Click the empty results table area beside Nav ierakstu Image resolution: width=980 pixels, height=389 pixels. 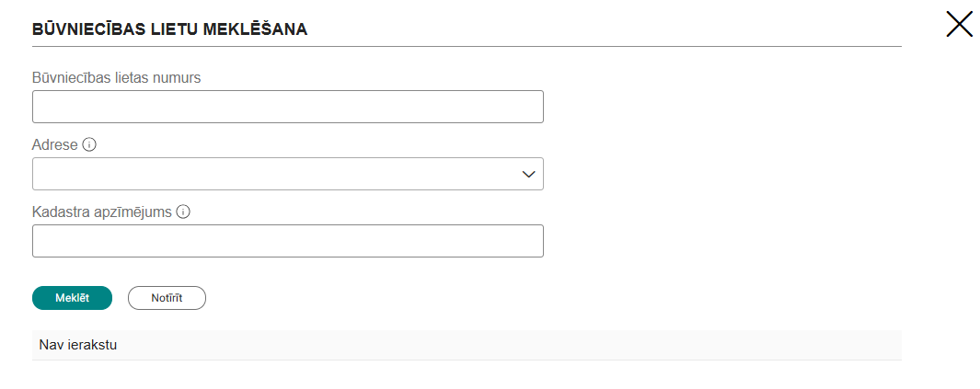[510, 345]
